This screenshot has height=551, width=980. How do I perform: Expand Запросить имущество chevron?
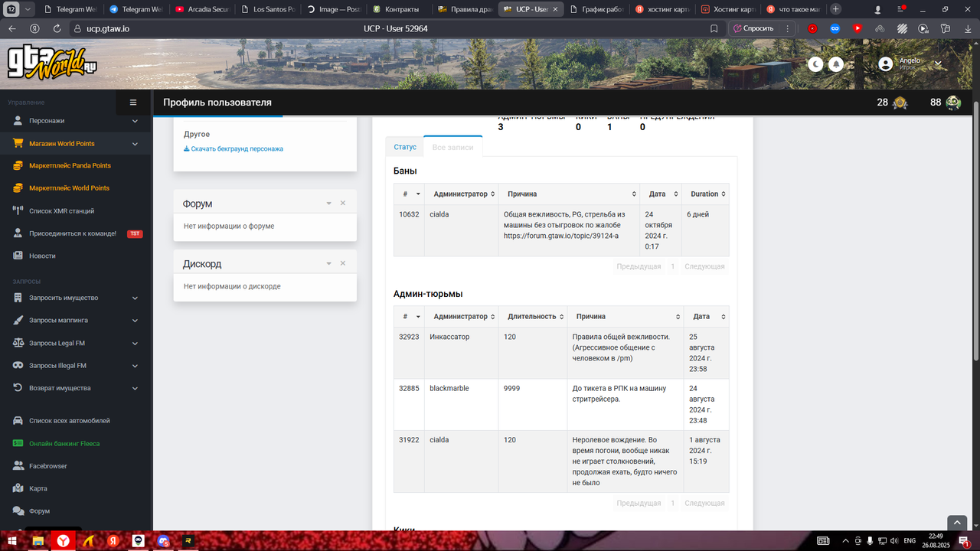pyautogui.click(x=135, y=298)
